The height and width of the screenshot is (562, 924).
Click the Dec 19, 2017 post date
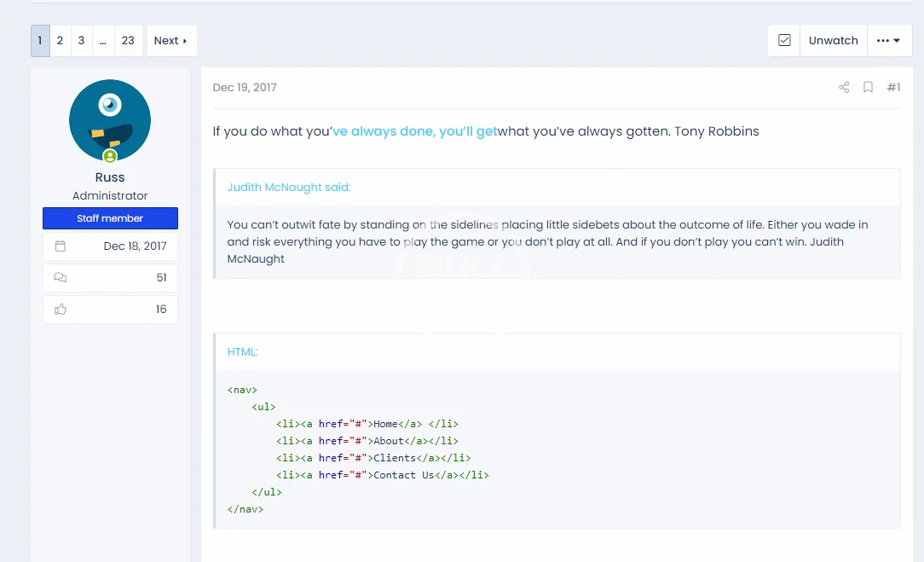tap(245, 87)
